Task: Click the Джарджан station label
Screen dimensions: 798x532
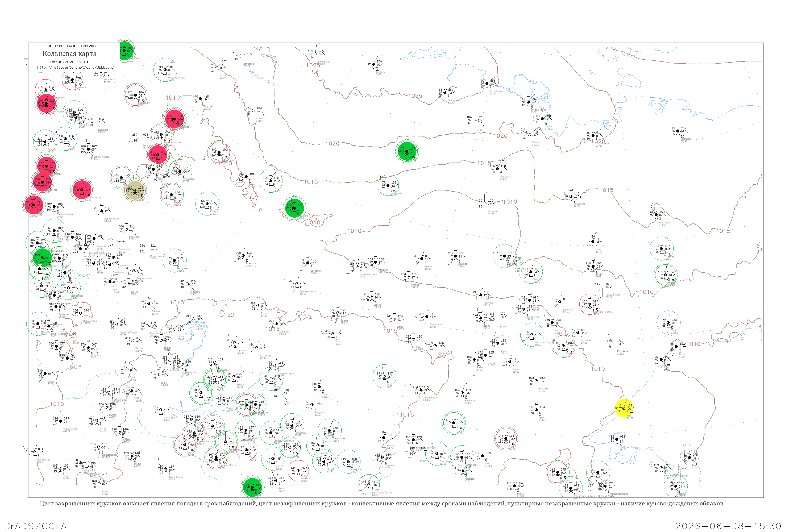Action: pos(506,177)
